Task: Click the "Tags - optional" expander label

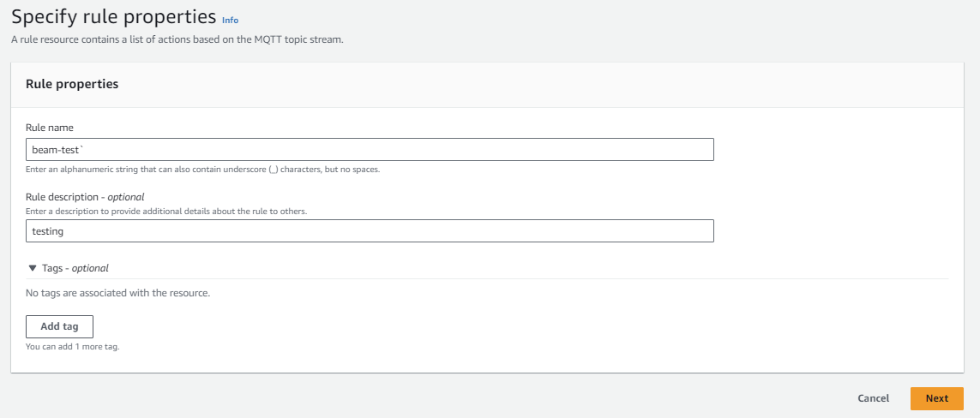Action: point(75,268)
